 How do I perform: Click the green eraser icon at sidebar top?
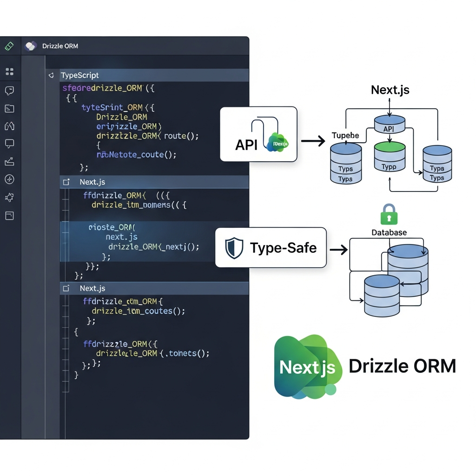pos(9,46)
